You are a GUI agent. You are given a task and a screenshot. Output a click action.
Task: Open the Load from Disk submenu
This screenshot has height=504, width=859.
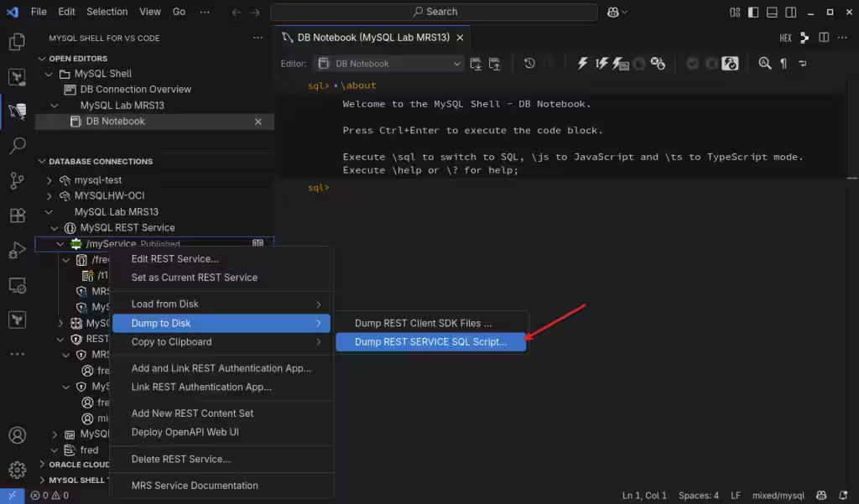click(x=221, y=304)
